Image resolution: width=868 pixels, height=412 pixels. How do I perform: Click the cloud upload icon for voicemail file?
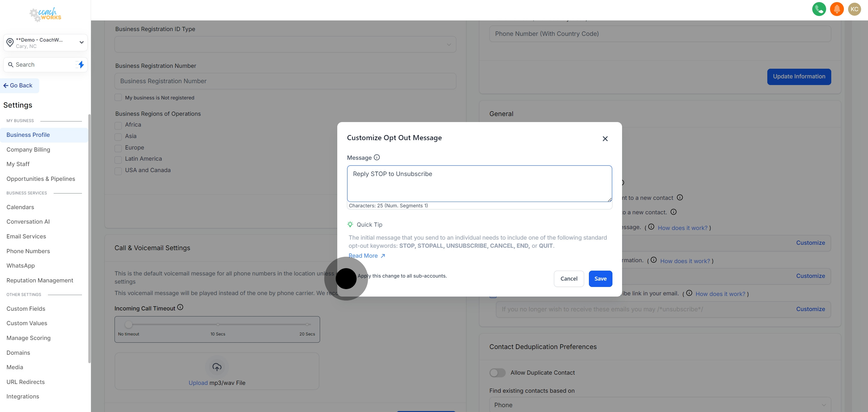pyautogui.click(x=217, y=366)
